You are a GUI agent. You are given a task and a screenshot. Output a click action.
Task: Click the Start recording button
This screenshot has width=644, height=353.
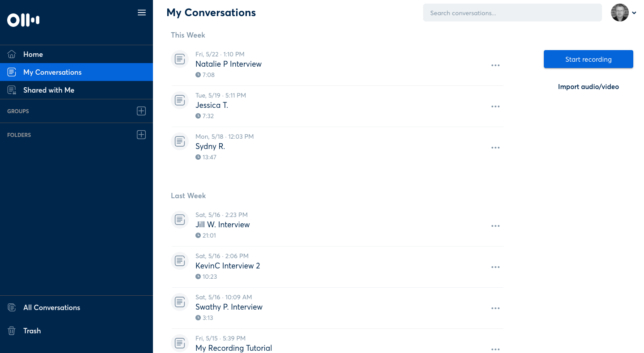(x=588, y=59)
